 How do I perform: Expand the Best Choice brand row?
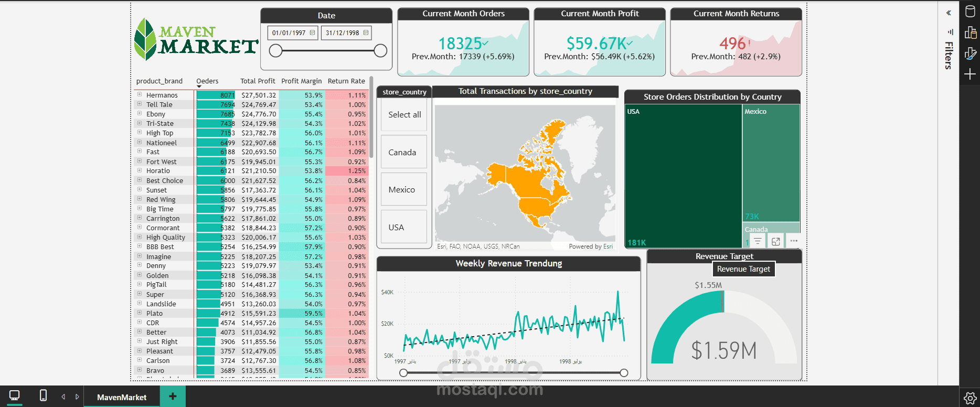(140, 180)
